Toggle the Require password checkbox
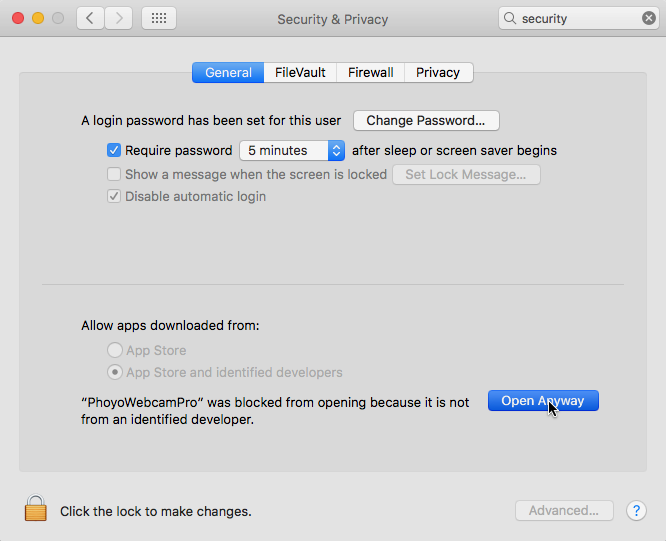Image resolution: width=666 pixels, height=541 pixels. point(114,150)
